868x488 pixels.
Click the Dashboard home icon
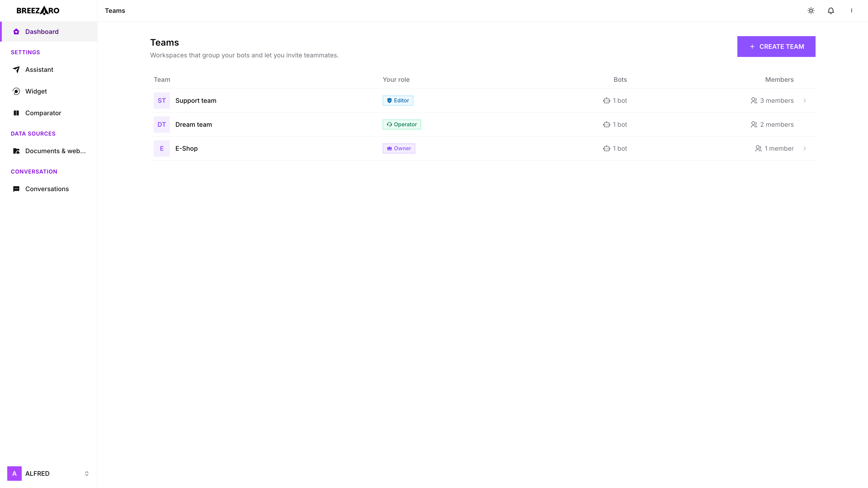tap(16, 32)
